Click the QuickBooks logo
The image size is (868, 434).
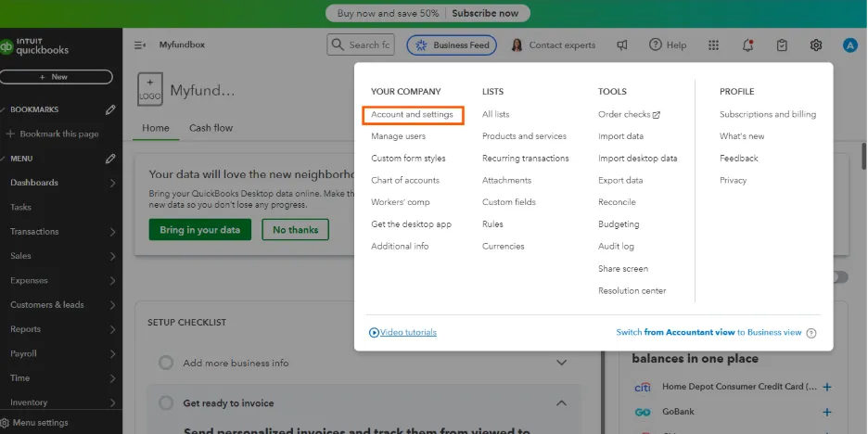tap(34, 46)
